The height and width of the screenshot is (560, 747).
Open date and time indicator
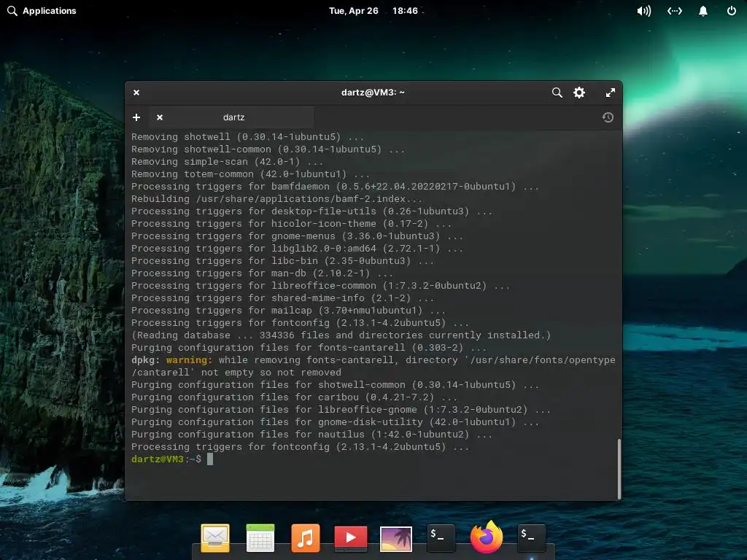point(373,10)
